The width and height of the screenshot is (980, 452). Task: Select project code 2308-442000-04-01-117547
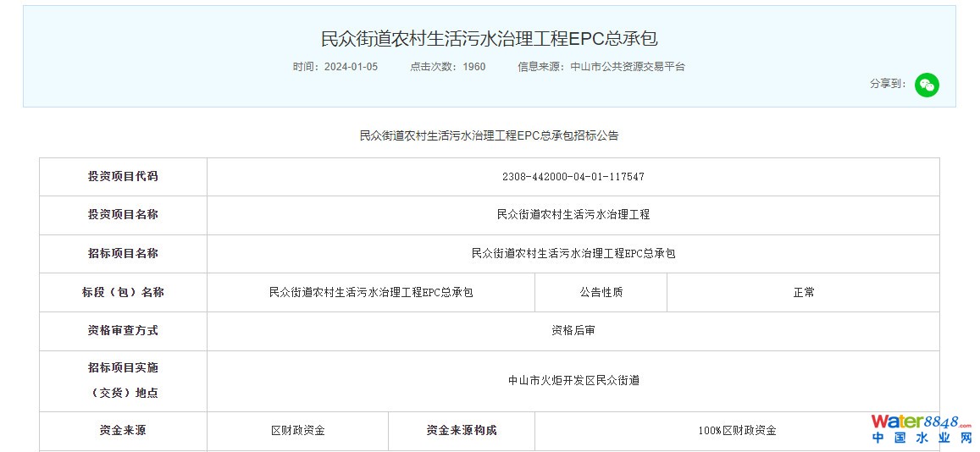click(x=573, y=177)
